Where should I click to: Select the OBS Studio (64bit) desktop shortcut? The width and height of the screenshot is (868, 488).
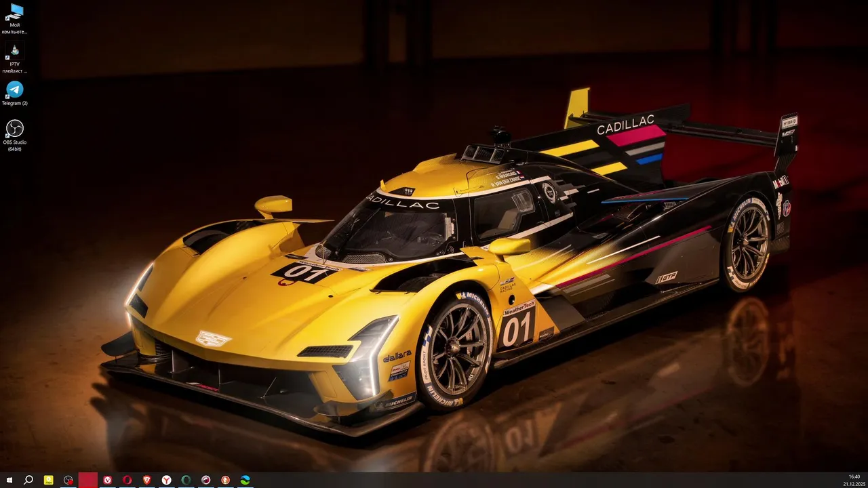[14, 136]
